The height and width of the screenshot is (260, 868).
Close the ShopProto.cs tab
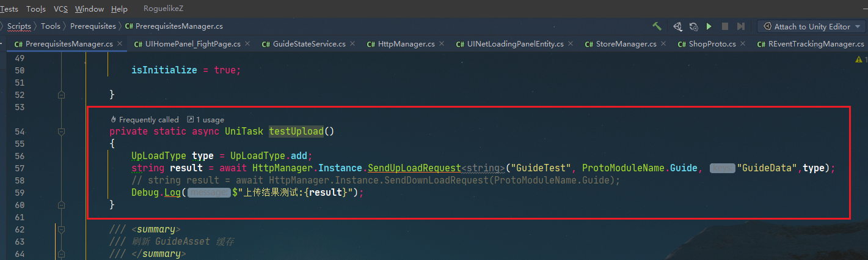click(743, 43)
